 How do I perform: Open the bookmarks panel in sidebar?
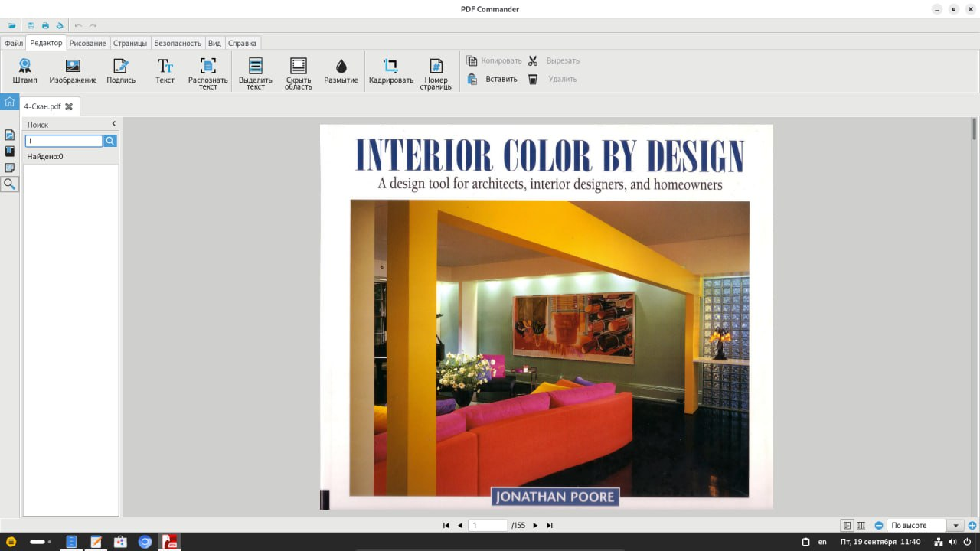[9, 152]
